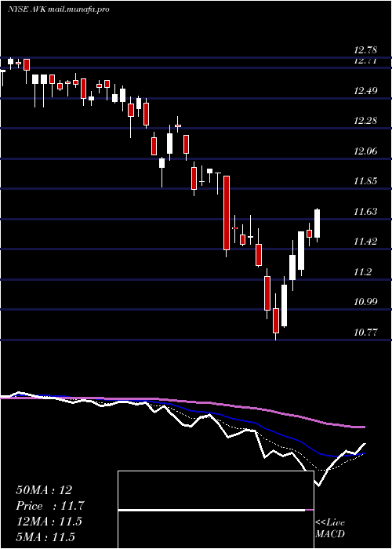Click the <<Live MACD label
The width and height of the screenshot is (392, 549).
(330, 528)
